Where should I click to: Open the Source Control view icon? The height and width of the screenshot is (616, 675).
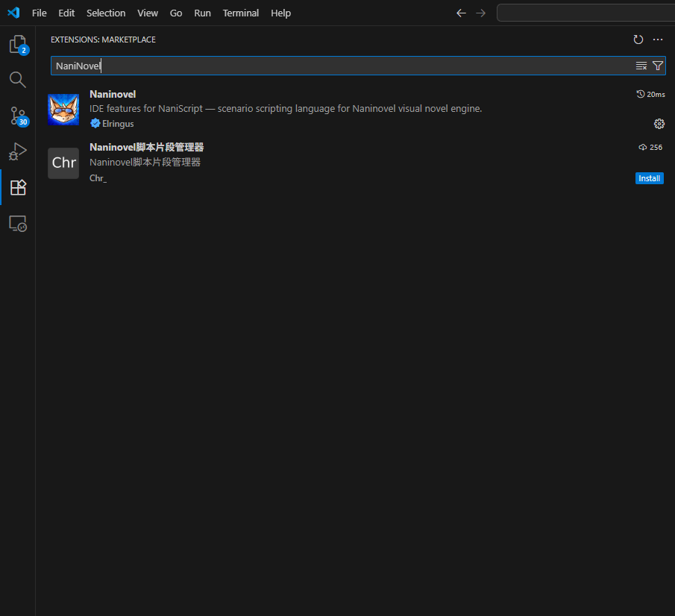[x=18, y=116]
